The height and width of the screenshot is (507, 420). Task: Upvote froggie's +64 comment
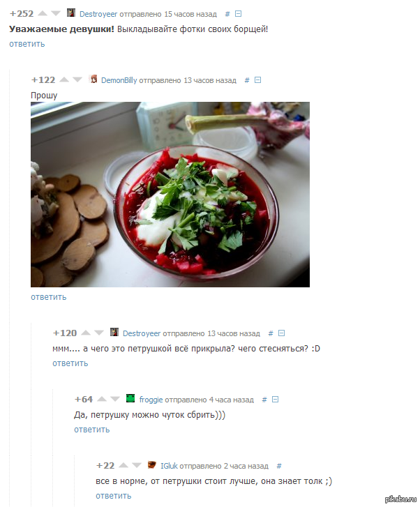pos(102,400)
